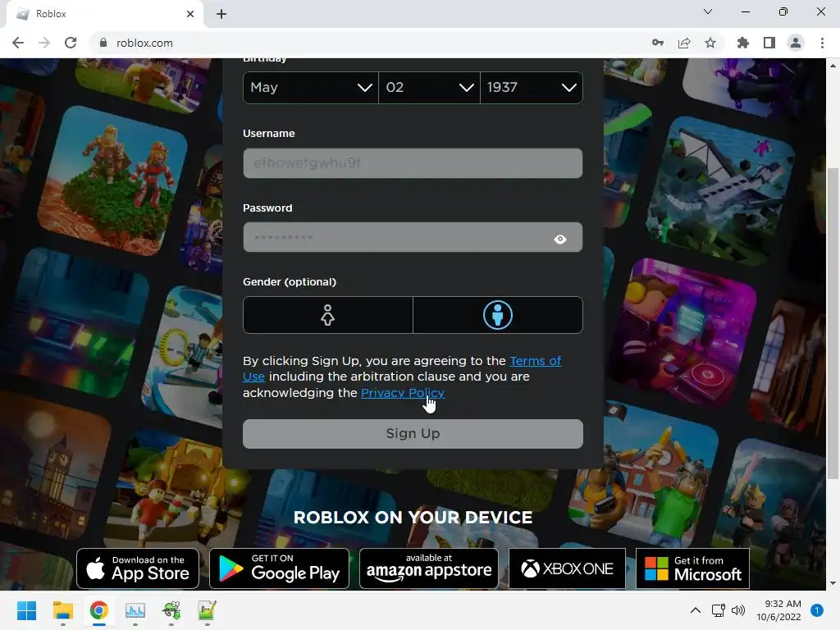840x630 pixels.
Task: Open the birthday month dropdown showing May
Action: pyautogui.click(x=311, y=87)
